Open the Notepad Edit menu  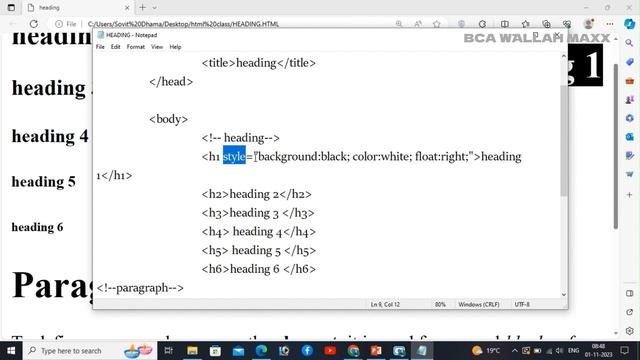point(116,47)
